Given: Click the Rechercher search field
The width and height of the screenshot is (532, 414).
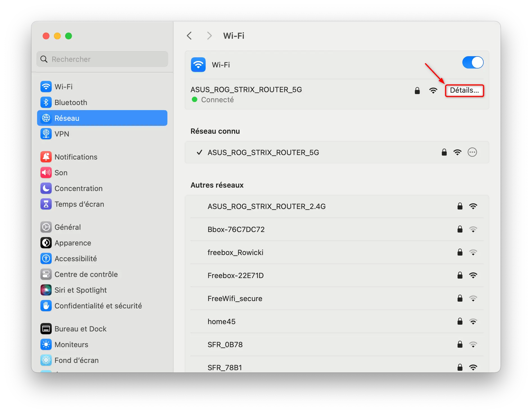Looking at the screenshot, I should (102, 59).
